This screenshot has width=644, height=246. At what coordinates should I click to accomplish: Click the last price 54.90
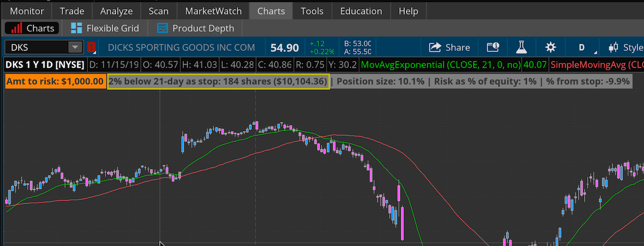(x=285, y=48)
